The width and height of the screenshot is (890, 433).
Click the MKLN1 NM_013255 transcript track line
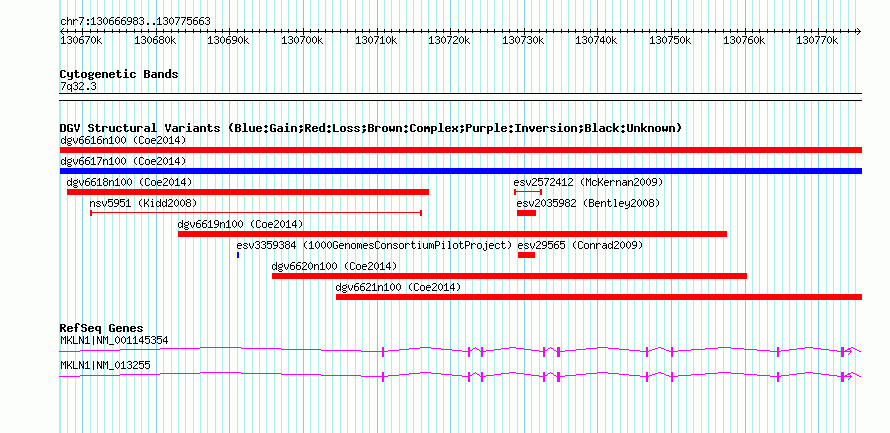click(x=461, y=376)
